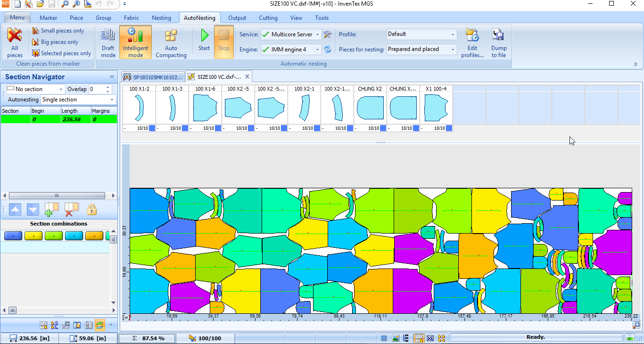
Task: Increase Overlap value with up stepper
Action: [x=108, y=87]
